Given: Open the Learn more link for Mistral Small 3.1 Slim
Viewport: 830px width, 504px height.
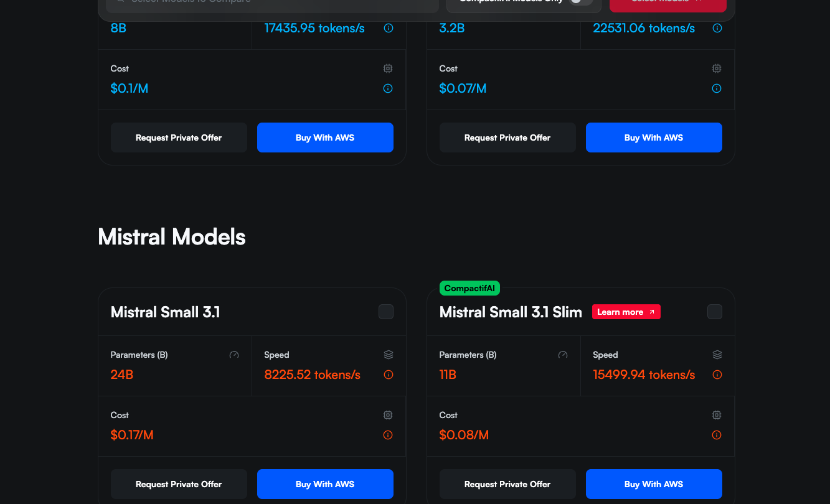Looking at the screenshot, I should tap(626, 312).
